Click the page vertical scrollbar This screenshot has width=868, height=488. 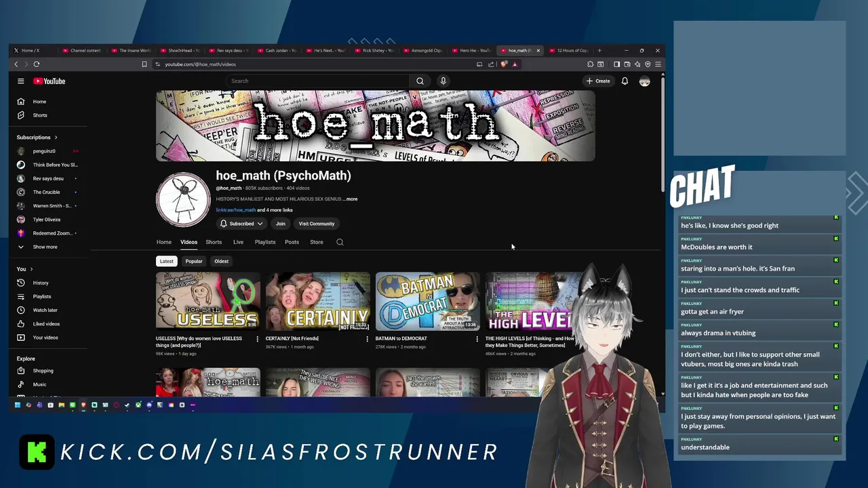[x=663, y=136]
